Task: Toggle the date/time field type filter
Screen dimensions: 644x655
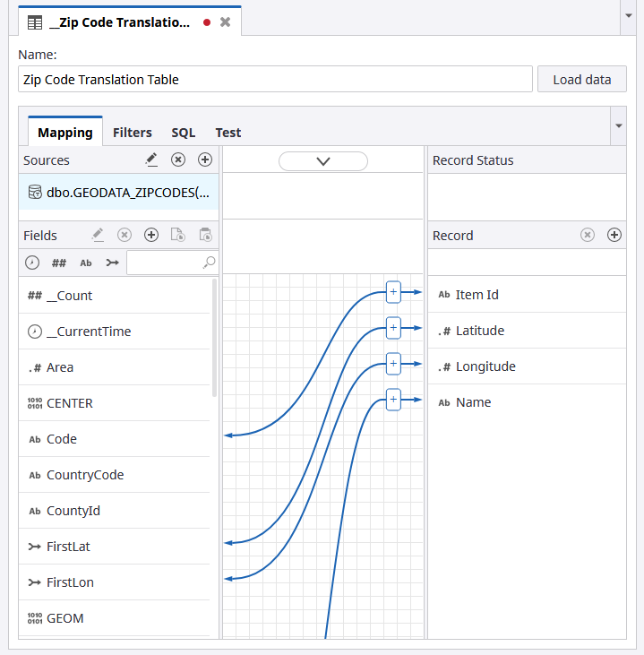Action: tap(32, 263)
